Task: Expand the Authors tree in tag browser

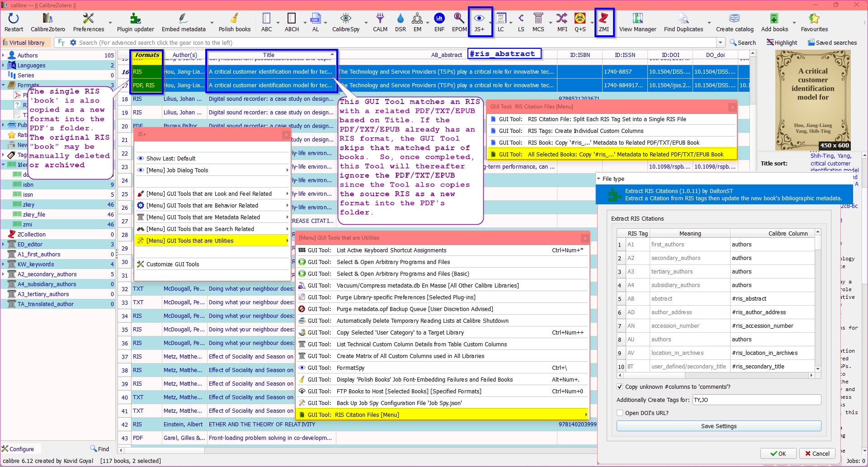Action: (x=3, y=55)
